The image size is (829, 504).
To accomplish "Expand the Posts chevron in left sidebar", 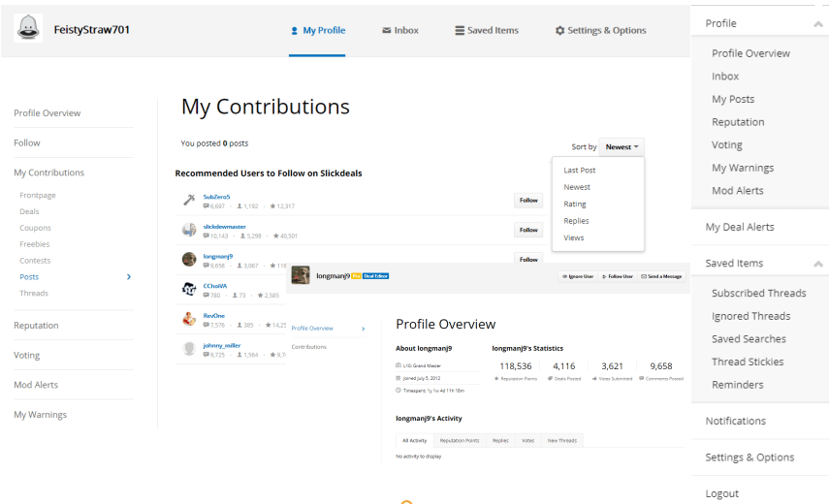I will (129, 277).
